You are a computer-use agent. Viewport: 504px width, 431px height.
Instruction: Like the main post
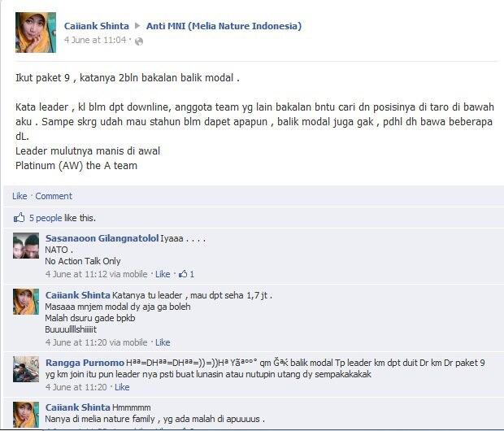20,196
